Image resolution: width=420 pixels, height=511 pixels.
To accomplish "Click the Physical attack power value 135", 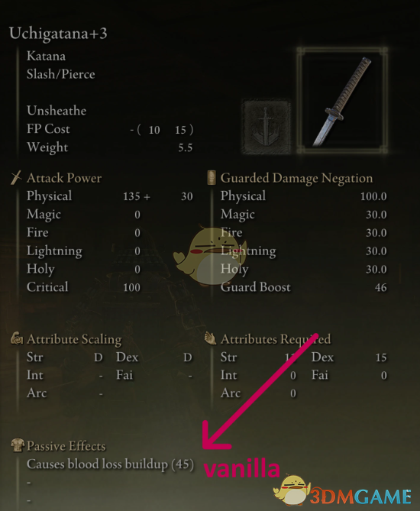I will tap(131, 196).
